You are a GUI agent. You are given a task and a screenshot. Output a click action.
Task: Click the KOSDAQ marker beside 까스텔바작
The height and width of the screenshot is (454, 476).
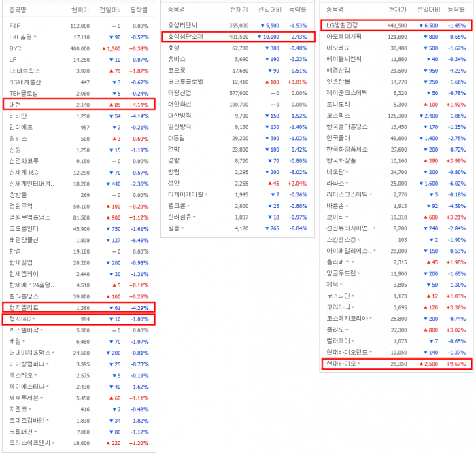41,330
